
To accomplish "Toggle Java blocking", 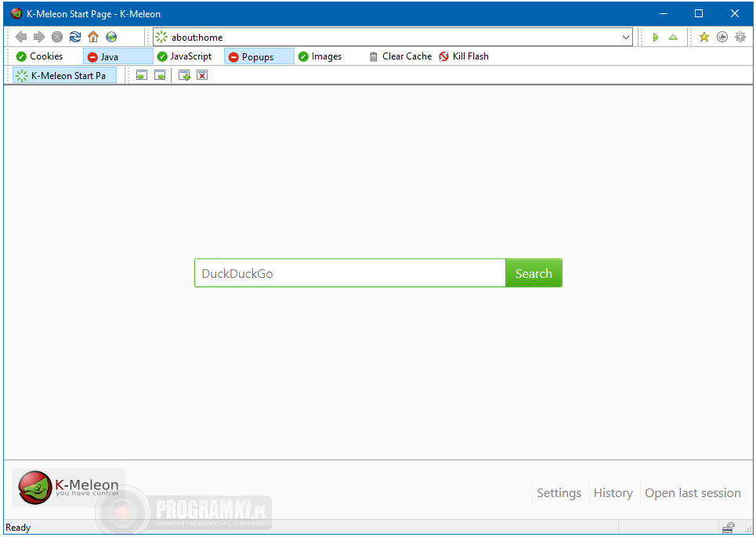I will 118,56.
